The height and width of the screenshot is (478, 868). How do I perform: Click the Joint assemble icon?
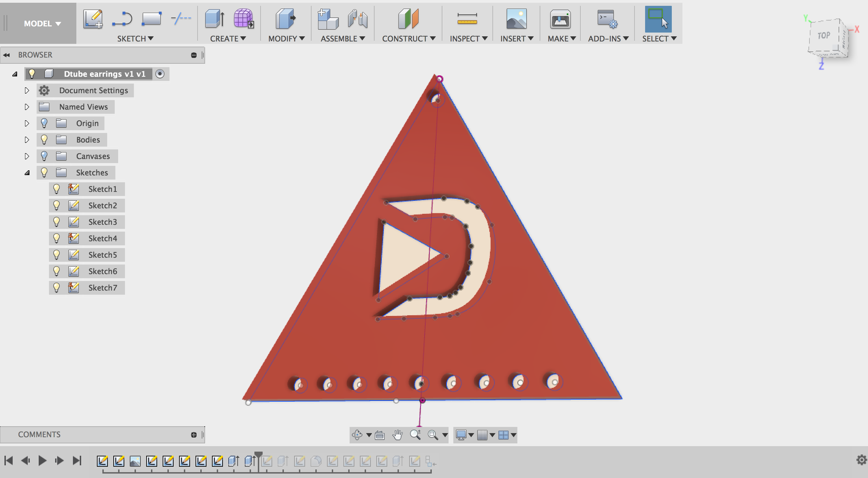[x=357, y=19]
